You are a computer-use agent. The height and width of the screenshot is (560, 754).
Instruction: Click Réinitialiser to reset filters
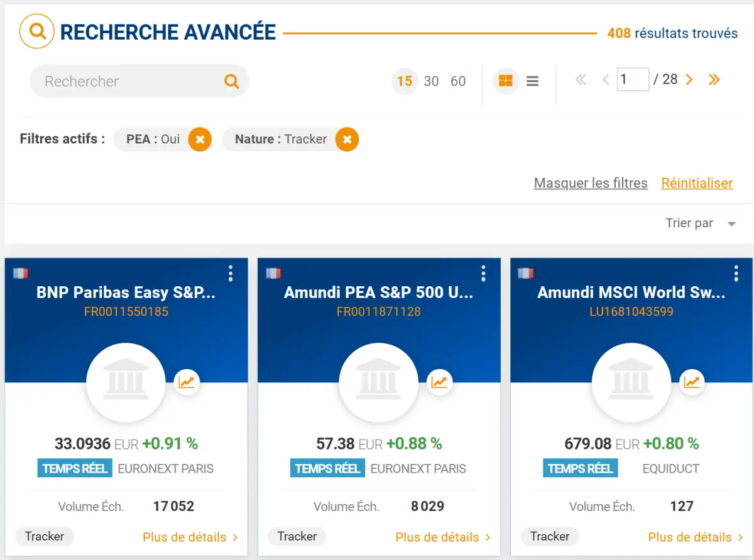[697, 183]
